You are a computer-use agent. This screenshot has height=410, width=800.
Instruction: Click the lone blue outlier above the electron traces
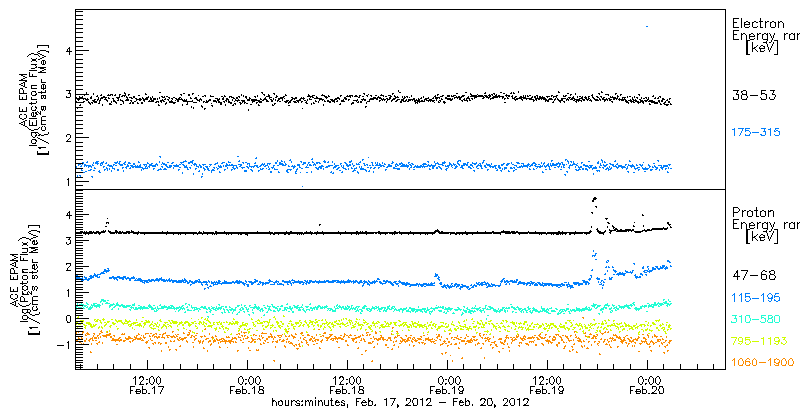[x=647, y=26]
